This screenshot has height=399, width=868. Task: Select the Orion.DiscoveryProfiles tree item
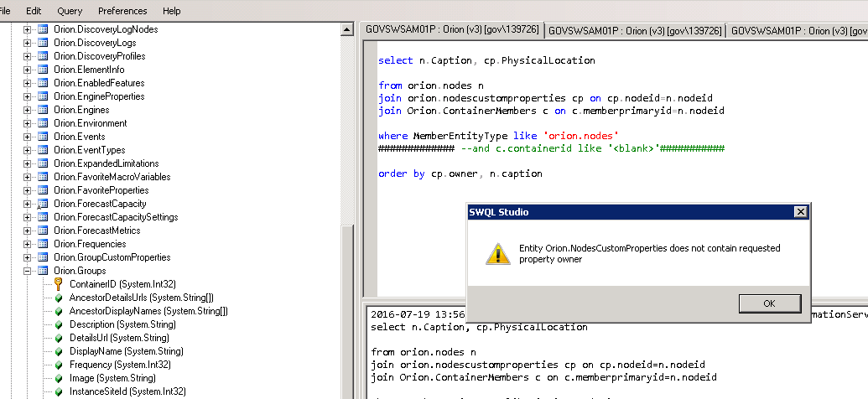[100, 56]
